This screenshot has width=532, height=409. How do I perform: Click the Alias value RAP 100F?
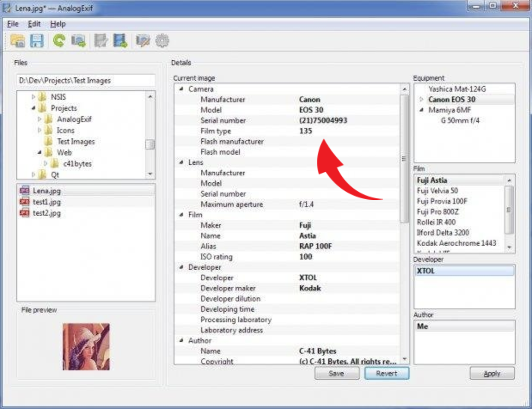316,247
